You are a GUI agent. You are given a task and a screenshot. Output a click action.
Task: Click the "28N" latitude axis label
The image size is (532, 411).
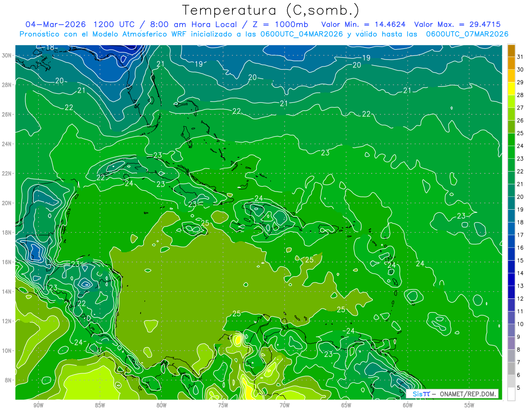(7, 85)
